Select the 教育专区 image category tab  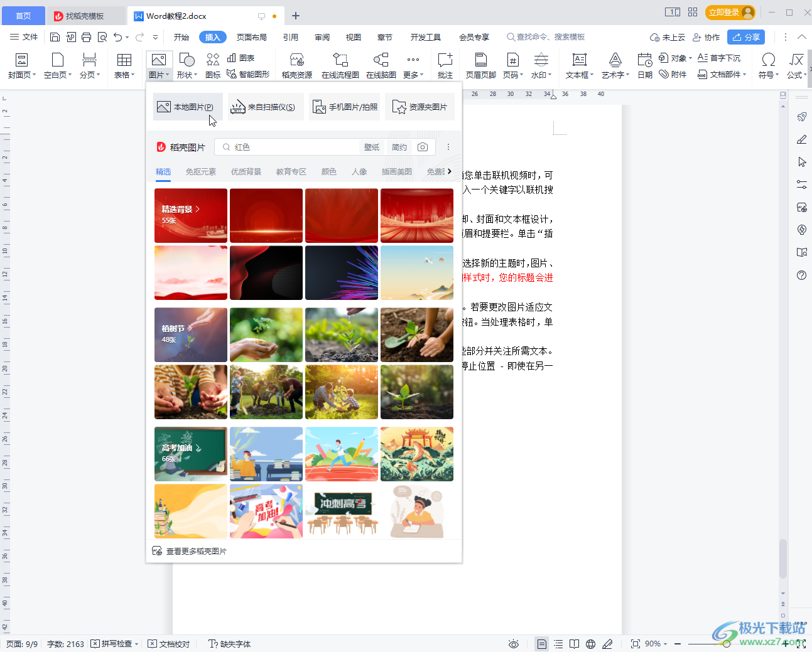(x=291, y=171)
